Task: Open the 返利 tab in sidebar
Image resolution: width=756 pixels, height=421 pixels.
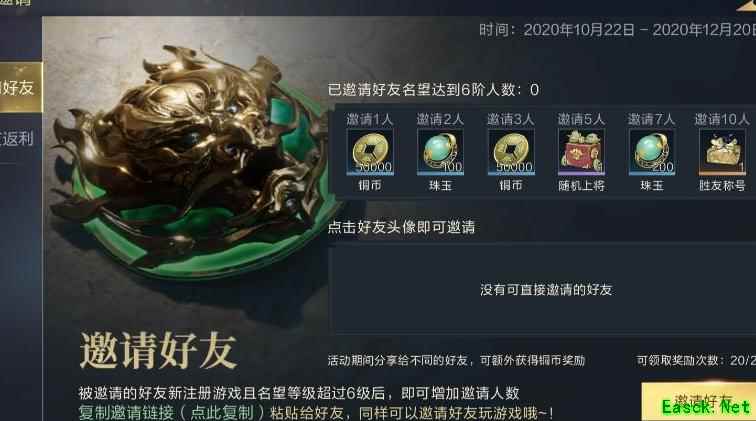Action: (19, 139)
